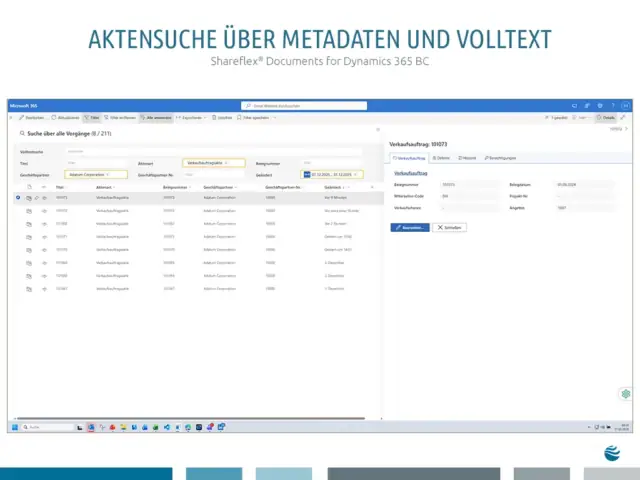Click the Volltextsuche input field

[x=214, y=151]
